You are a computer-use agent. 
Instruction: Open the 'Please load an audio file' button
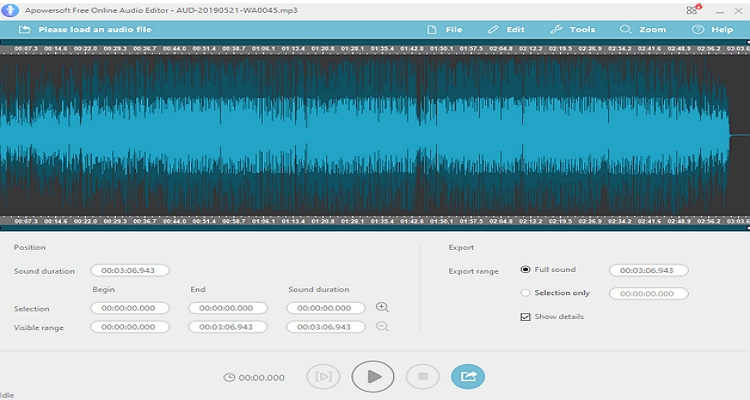click(85, 30)
